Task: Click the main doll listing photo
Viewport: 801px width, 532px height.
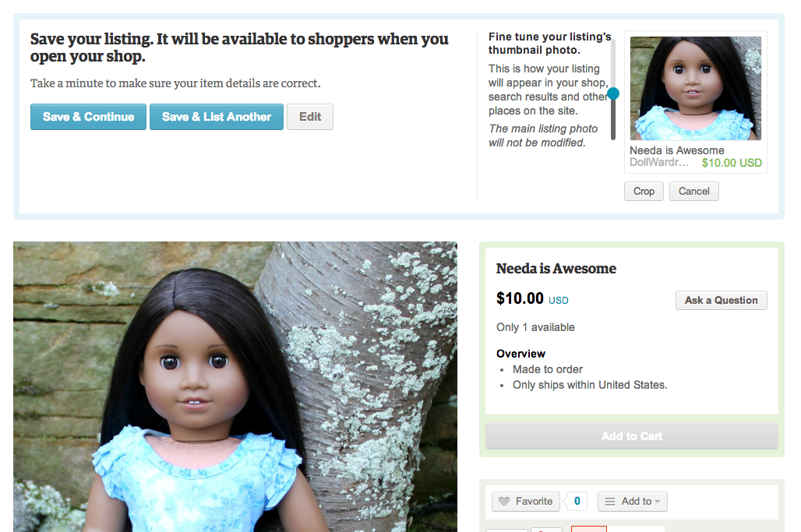Action: pos(235,386)
